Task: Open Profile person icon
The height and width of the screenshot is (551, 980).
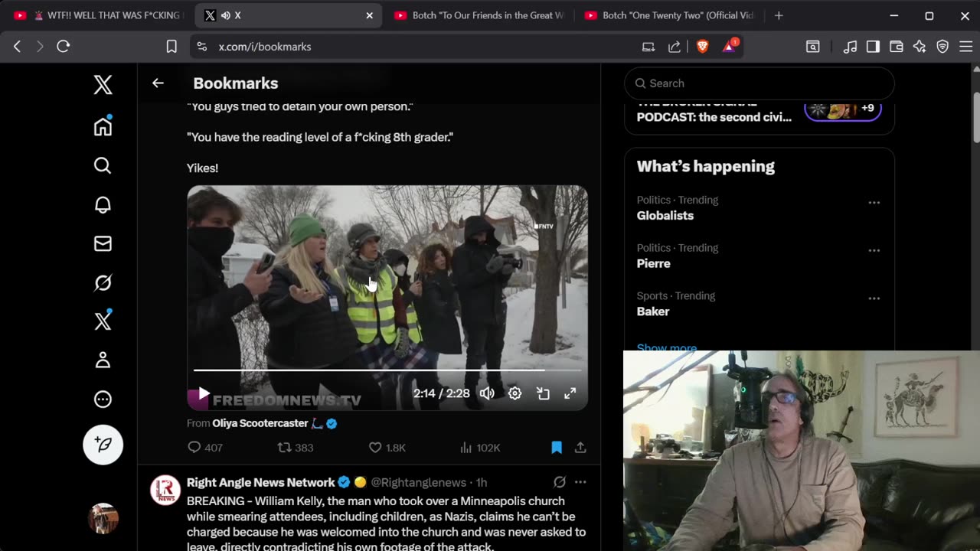Action: point(103,360)
